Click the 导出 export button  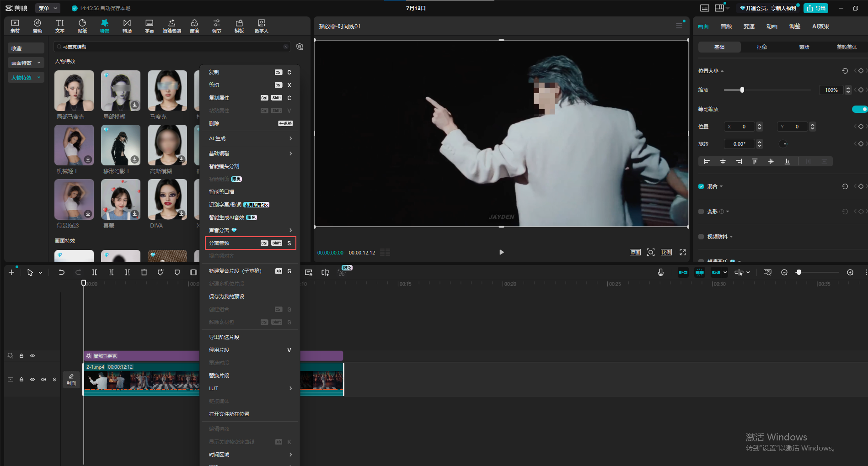coord(816,8)
